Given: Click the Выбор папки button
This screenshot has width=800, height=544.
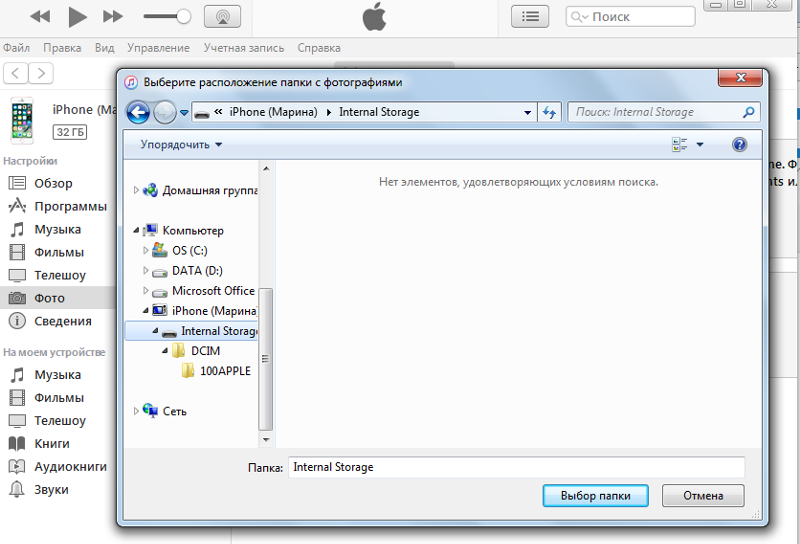Looking at the screenshot, I should tap(595, 496).
